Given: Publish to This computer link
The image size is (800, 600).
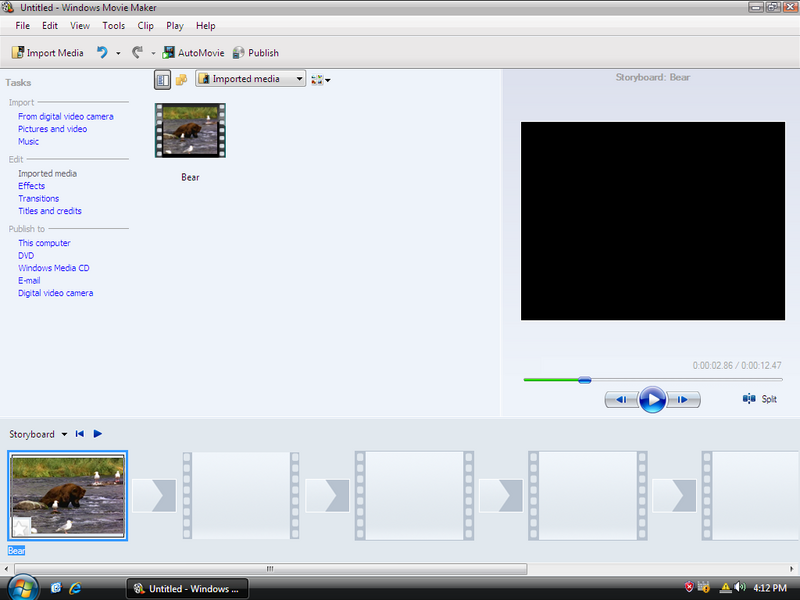Looking at the screenshot, I should (44, 243).
